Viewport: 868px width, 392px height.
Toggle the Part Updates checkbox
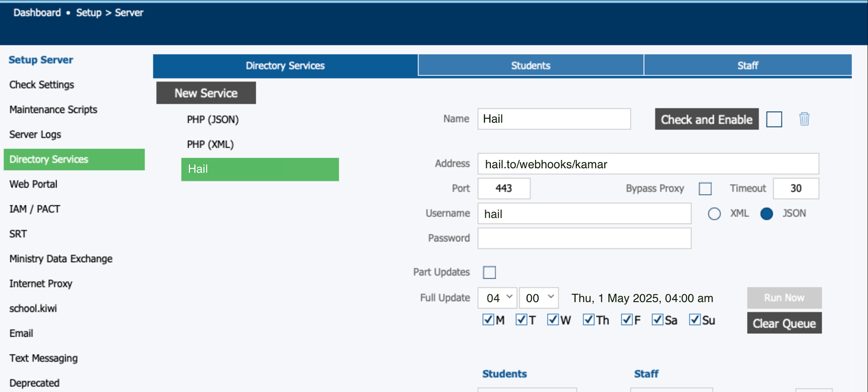[489, 272]
